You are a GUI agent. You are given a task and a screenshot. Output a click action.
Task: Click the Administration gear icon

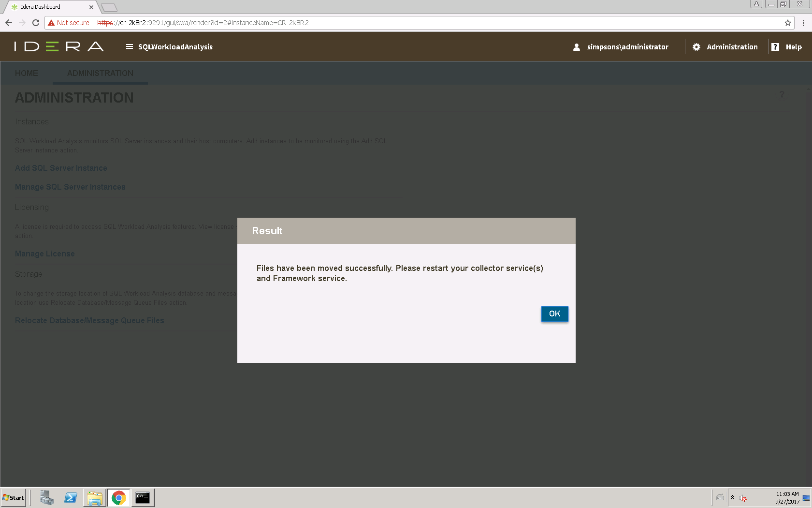pyautogui.click(x=696, y=47)
